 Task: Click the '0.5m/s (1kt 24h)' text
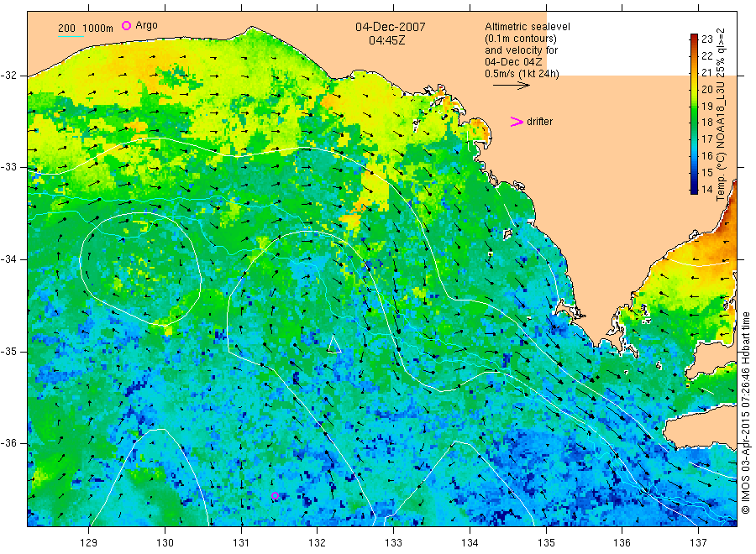tap(522, 74)
